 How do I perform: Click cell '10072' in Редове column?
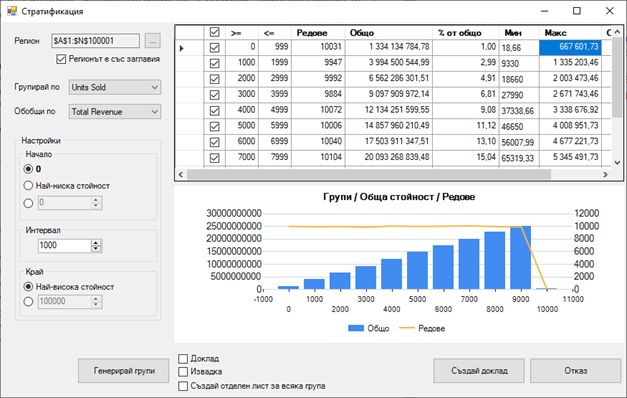[318, 110]
